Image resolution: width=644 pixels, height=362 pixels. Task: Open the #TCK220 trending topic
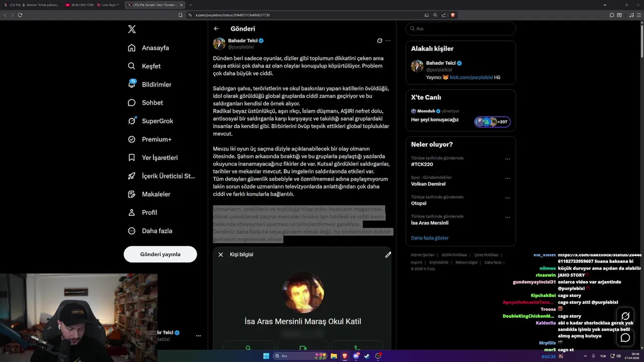coord(422,164)
